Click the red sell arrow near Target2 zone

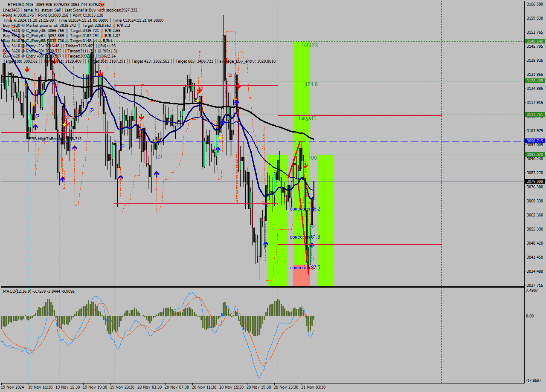(x=305, y=166)
